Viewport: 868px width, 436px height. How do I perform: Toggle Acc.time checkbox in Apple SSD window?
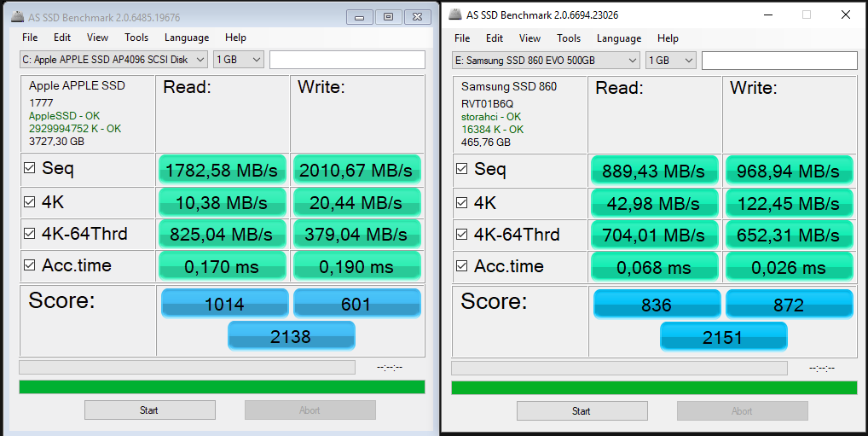click(x=30, y=265)
